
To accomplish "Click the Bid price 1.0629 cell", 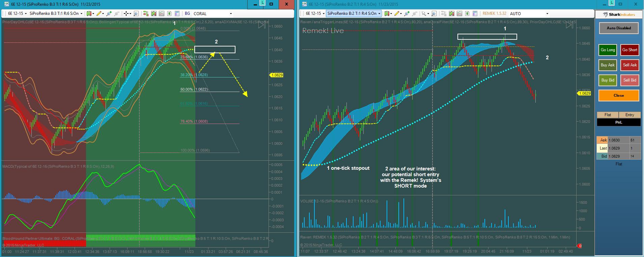I will [x=619, y=156].
